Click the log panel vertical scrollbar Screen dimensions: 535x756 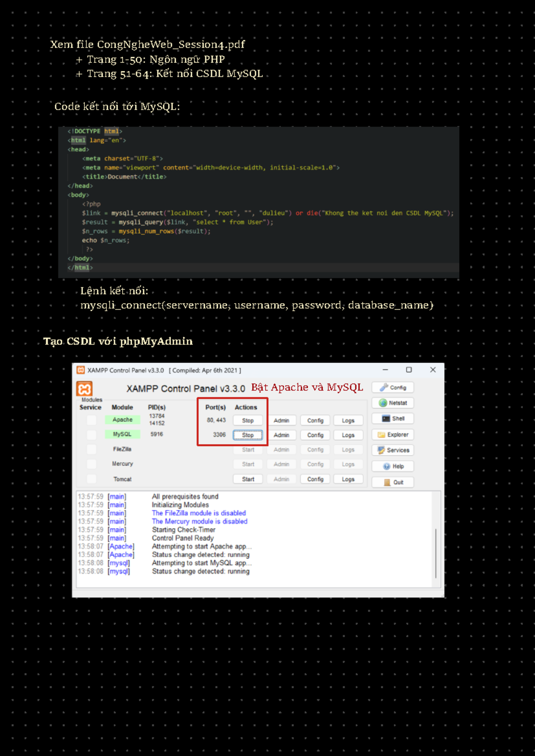[x=436, y=553]
